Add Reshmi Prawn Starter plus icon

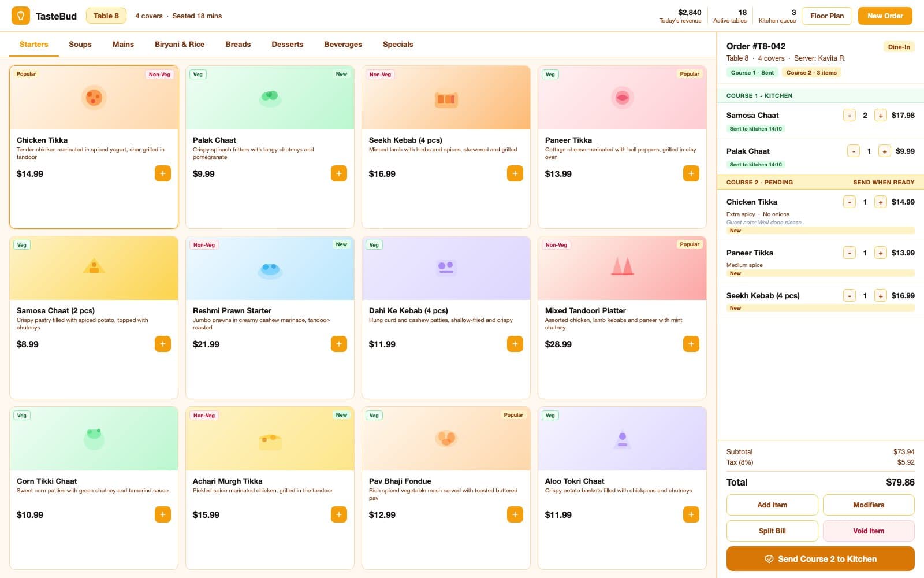[x=339, y=344]
